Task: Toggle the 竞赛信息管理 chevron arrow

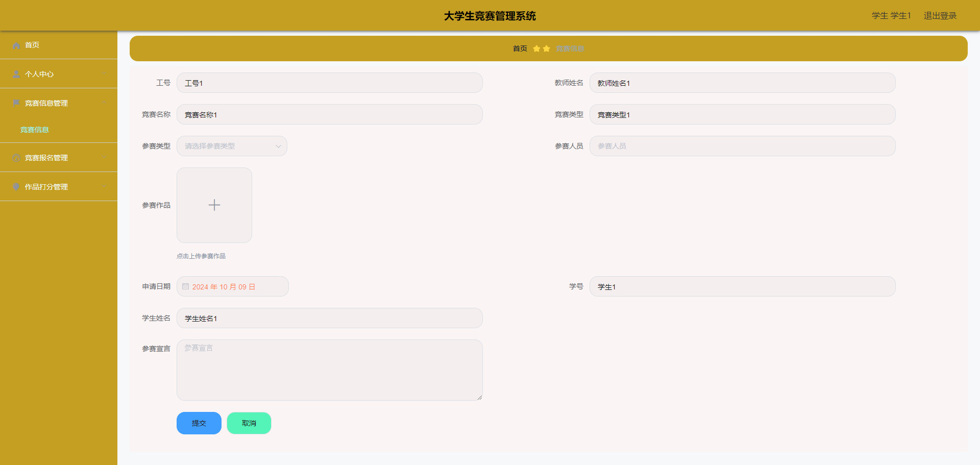Action: coord(105,103)
